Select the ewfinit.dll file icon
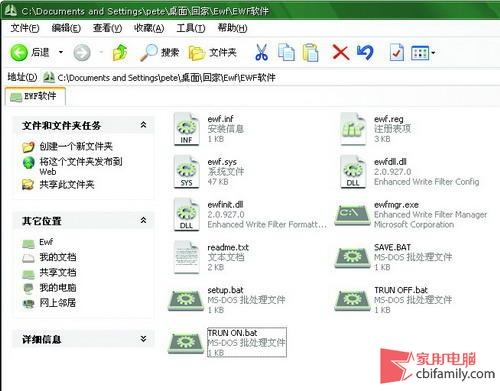This screenshot has width=500, height=391. point(186,214)
